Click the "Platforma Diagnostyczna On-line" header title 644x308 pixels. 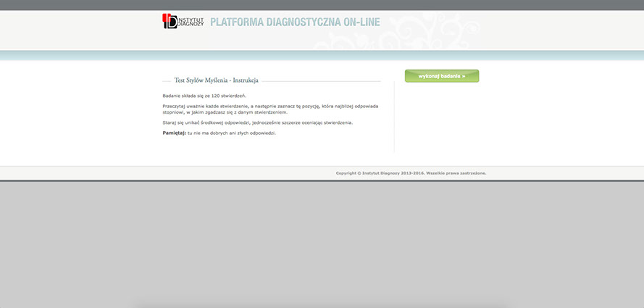[284, 22]
